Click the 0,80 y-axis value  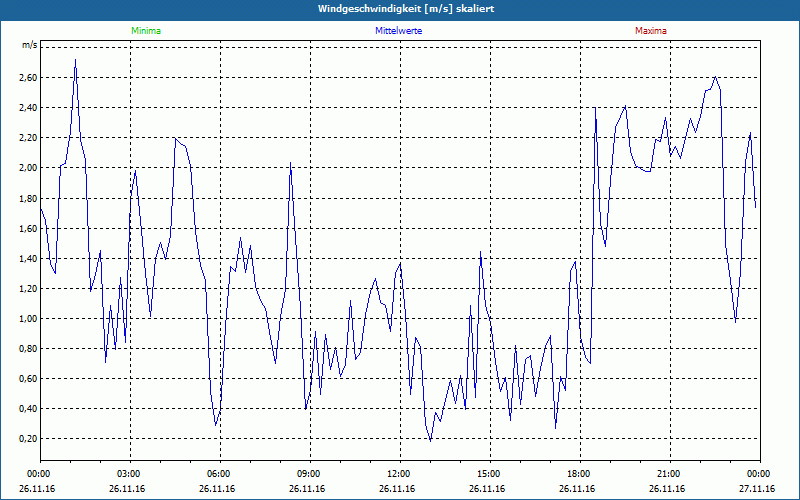(x=29, y=349)
